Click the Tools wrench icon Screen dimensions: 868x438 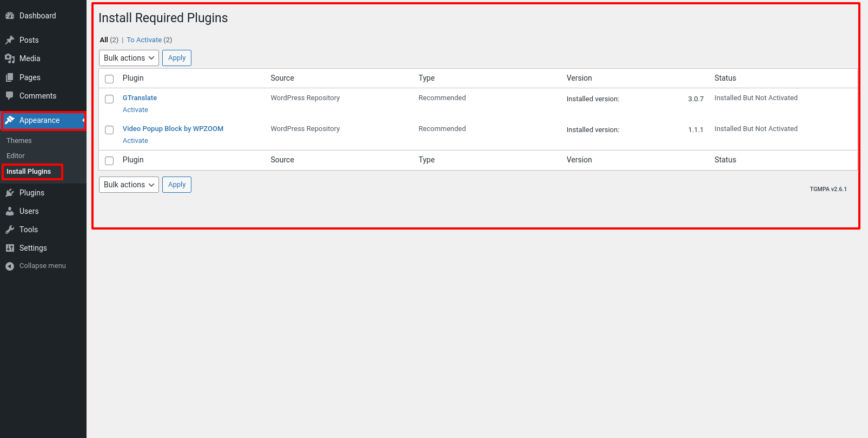click(x=10, y=230)
